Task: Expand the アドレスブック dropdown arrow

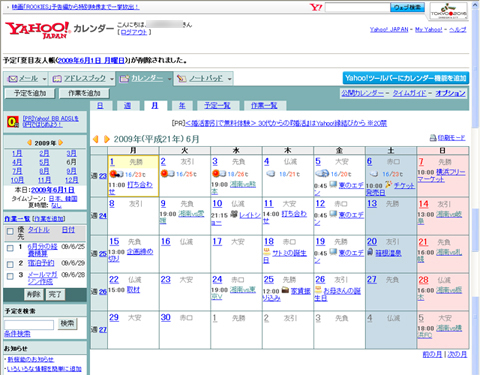Action: click(112, 79)
